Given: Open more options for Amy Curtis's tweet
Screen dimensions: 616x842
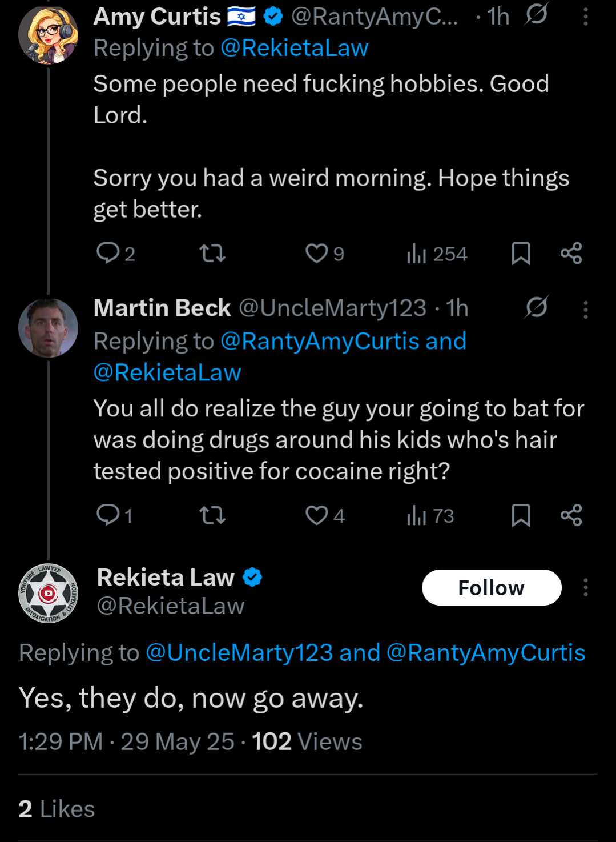Looking at the screenshot, I should point(585,17).
